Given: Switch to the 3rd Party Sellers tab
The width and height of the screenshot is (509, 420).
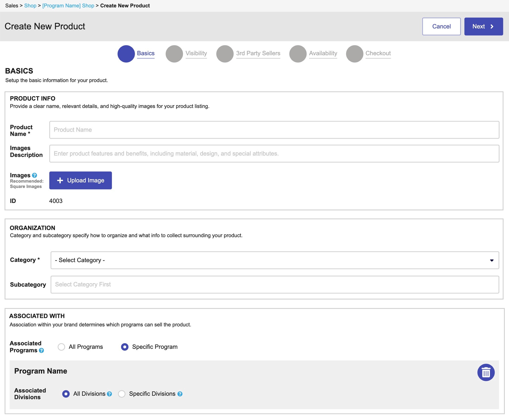Looking at the screenshot, I should click(x=258, y=53).
